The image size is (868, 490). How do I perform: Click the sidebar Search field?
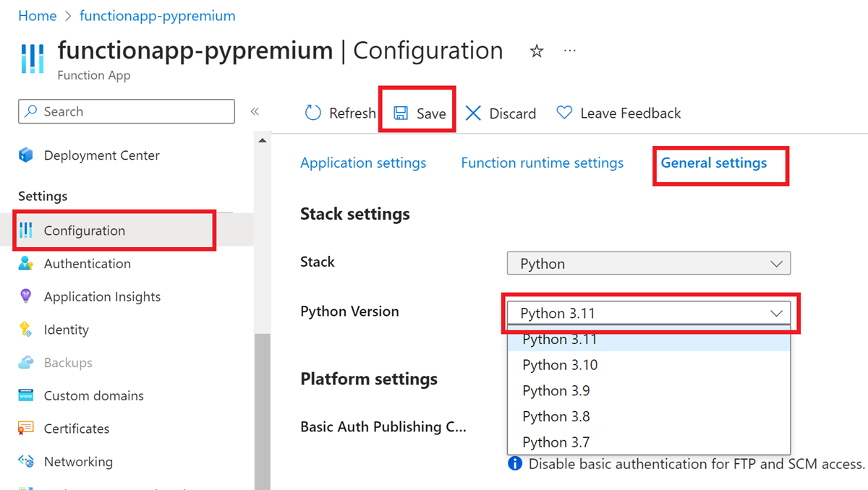coord(127,111)
